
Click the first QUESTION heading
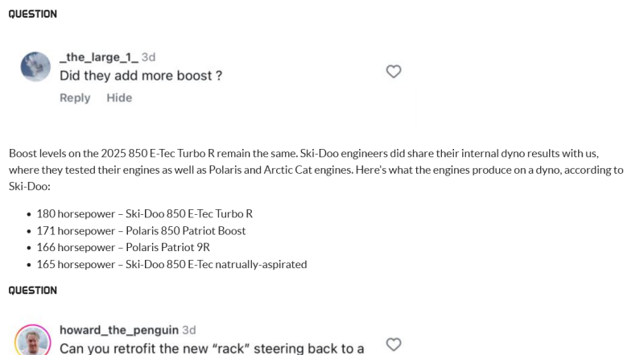33,14
